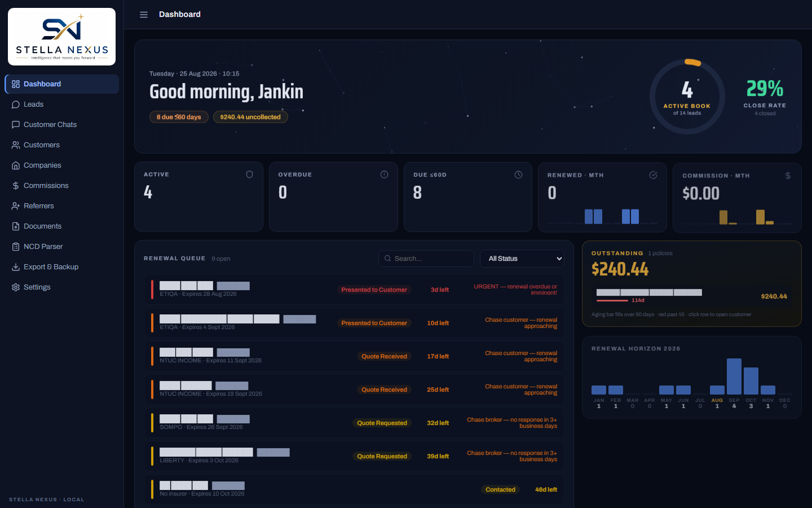812x508 pixels.
Task: Click the SEP bar in Renewal Horizon
Action: (x=734, y=376)
